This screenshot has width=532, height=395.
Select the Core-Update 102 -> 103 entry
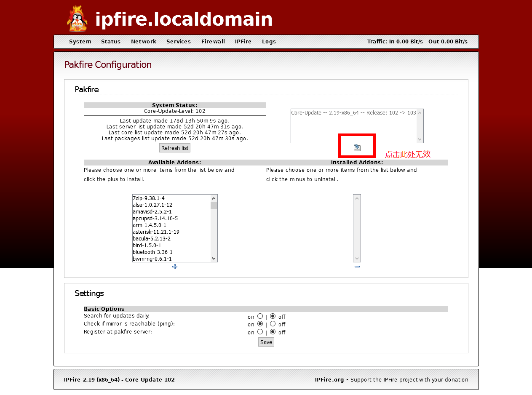click(x=353, y=113)
